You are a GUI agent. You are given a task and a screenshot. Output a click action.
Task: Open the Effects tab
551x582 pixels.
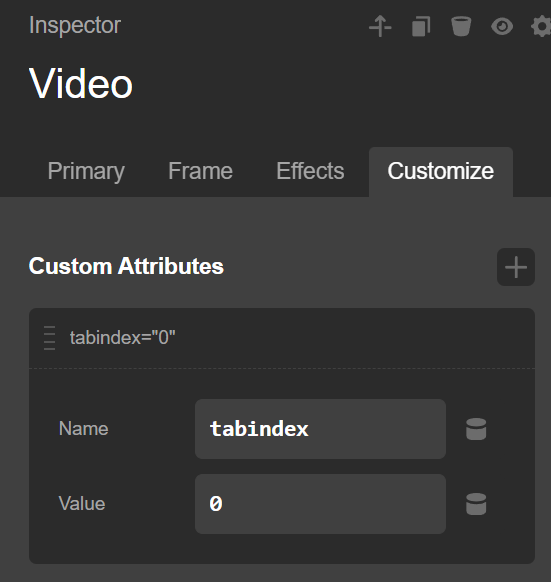point(310,171)
